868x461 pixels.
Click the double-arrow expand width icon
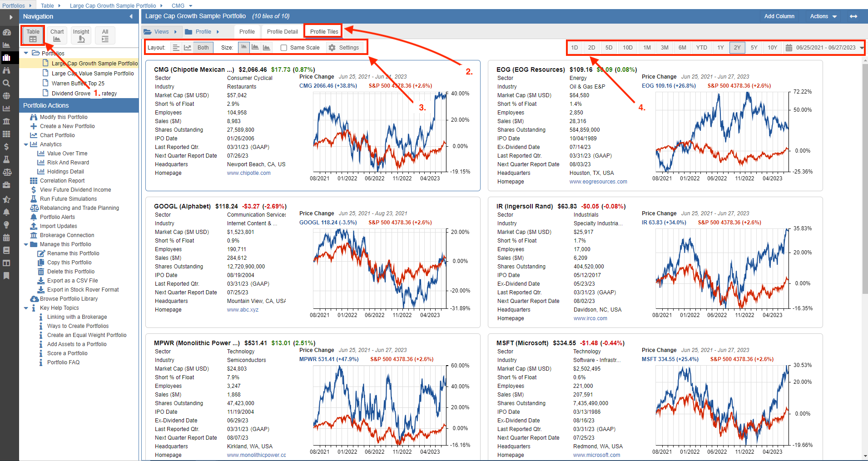click(x=853, y=16)
